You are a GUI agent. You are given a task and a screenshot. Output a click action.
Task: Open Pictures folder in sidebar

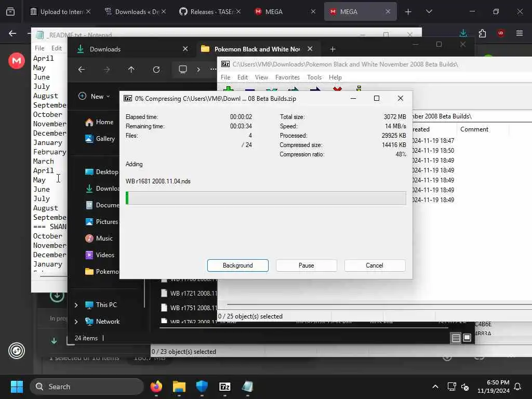[101, 221]
